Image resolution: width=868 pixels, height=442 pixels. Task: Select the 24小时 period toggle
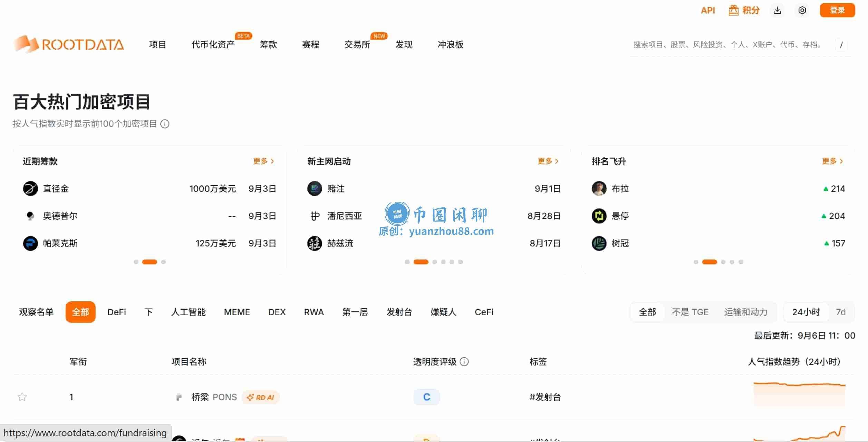(806, 312)
